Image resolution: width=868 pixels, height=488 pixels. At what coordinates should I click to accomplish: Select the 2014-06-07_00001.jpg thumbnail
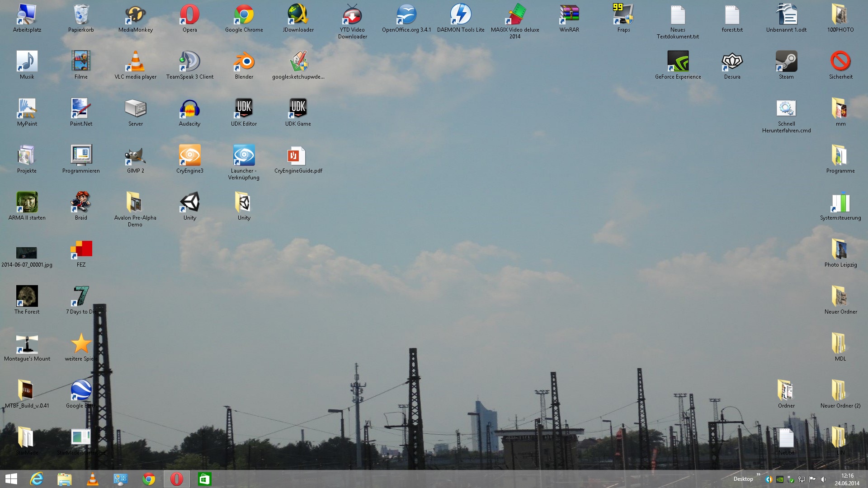point(27,252)
